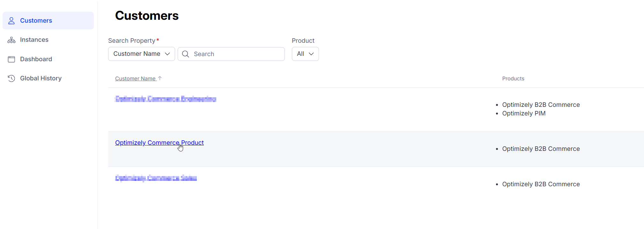Open the Customer Name search property dropdown
Image resolution: width=644 pixels, height=229 pixels.
[141, 54]
